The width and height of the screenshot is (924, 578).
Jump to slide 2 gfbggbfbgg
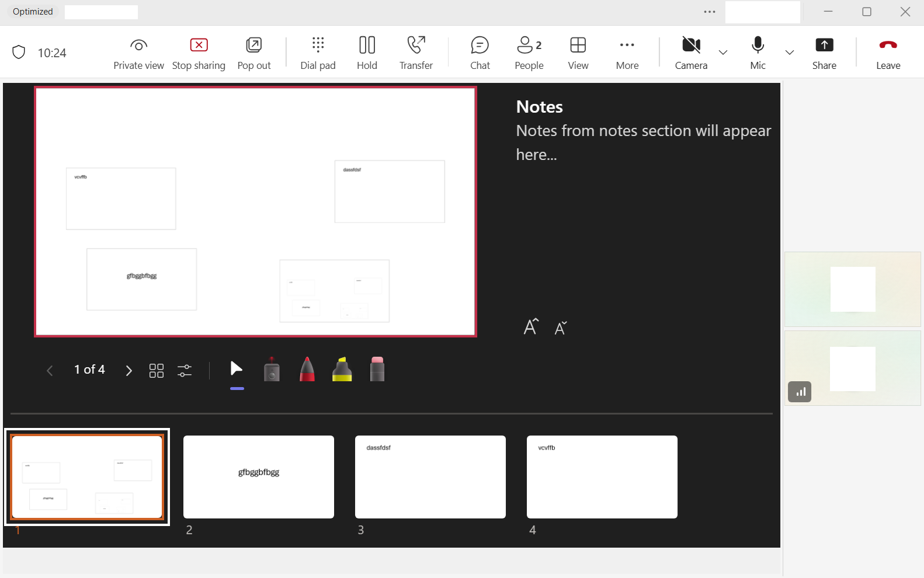tap(259, 477)
